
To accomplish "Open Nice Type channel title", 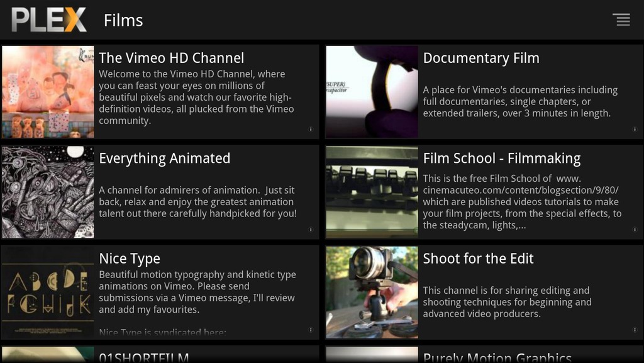I will pyautogui.click(x=130, y=259).
